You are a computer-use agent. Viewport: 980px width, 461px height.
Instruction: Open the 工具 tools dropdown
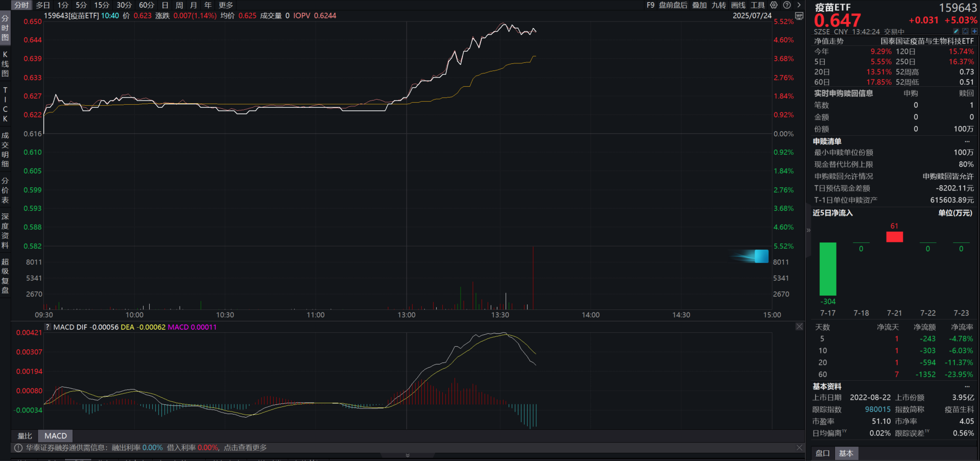click(757, 5)
